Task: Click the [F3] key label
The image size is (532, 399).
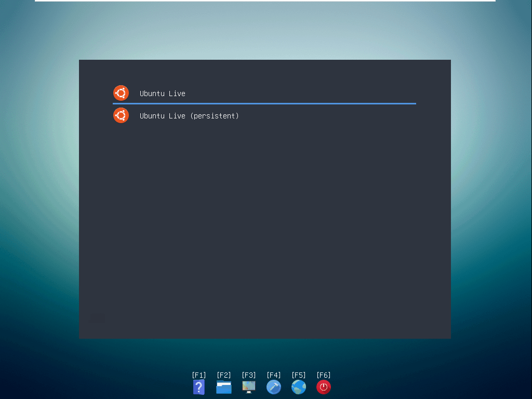Action: (249, 375)
